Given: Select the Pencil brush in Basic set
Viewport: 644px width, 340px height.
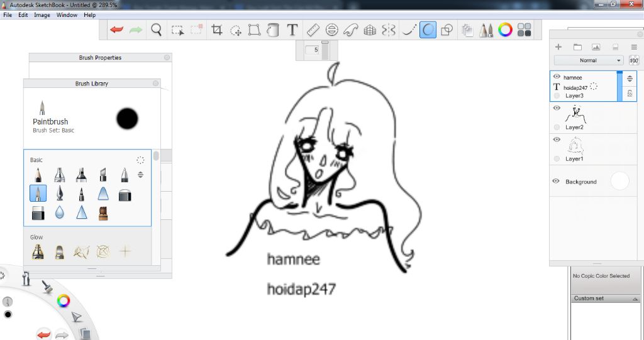Looking at the screenshot, I should click(x=38, y=174).
